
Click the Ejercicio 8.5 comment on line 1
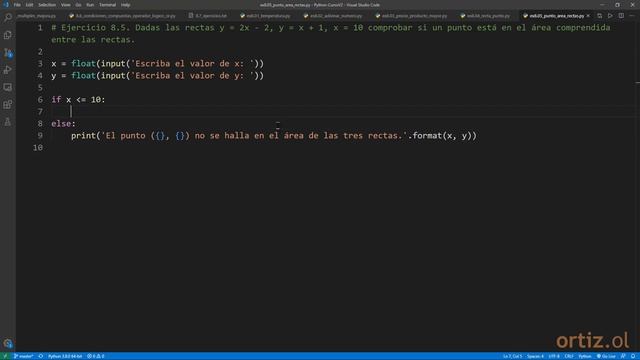point(331,33)
